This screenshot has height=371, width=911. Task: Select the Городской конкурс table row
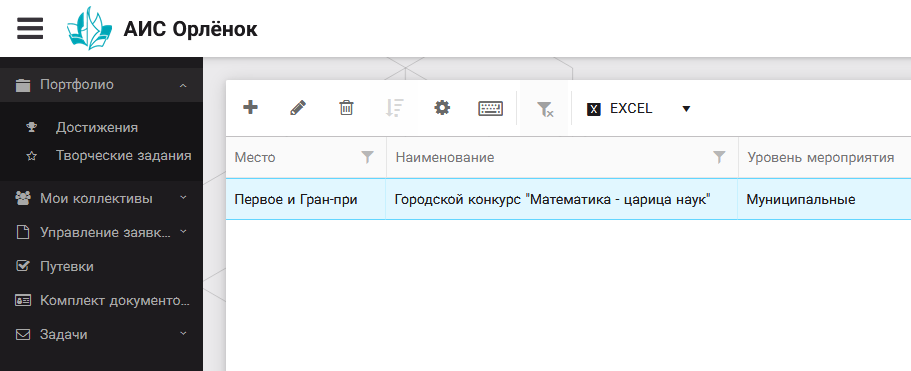click(x=568, y=199)
